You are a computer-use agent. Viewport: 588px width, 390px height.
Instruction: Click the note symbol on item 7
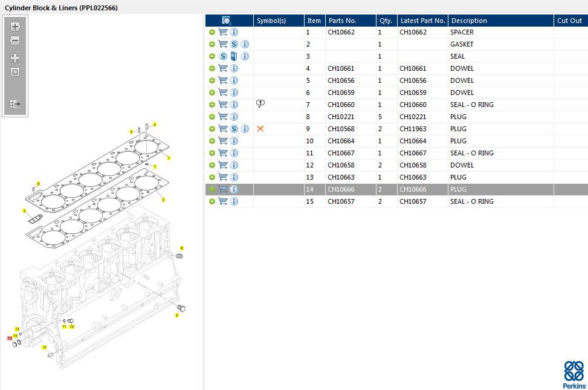point(260,104)
